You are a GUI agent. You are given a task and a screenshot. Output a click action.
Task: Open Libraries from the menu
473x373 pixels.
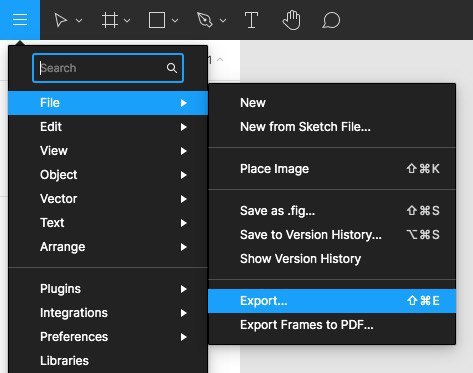[108, 361]
